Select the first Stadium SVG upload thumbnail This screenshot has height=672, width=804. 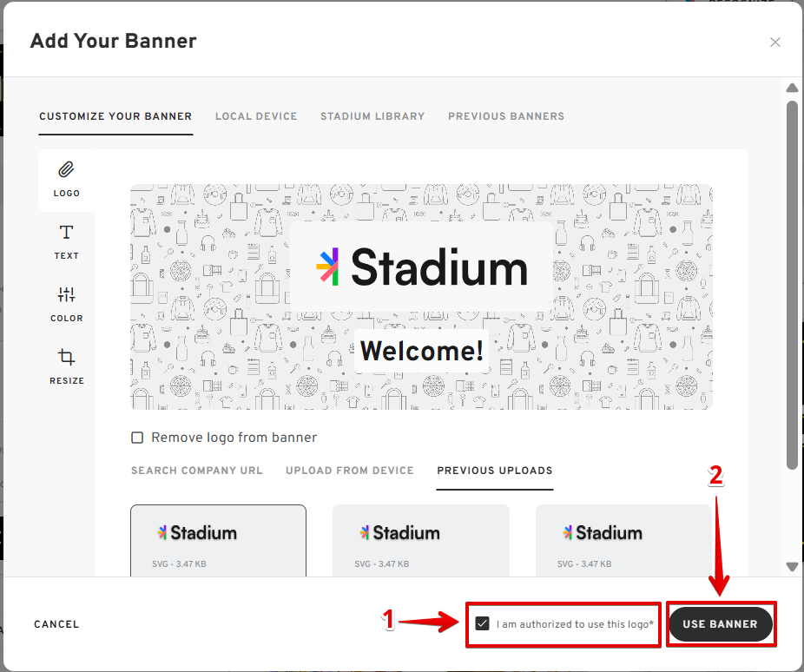pyautogui.click(x=218, y=539)
